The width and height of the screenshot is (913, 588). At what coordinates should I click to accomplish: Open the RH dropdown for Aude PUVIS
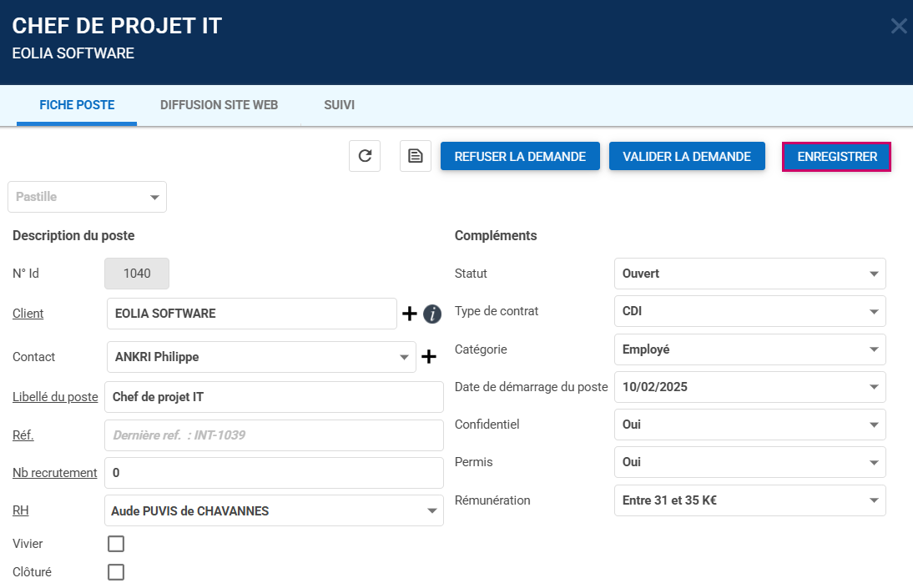point(274,510)
